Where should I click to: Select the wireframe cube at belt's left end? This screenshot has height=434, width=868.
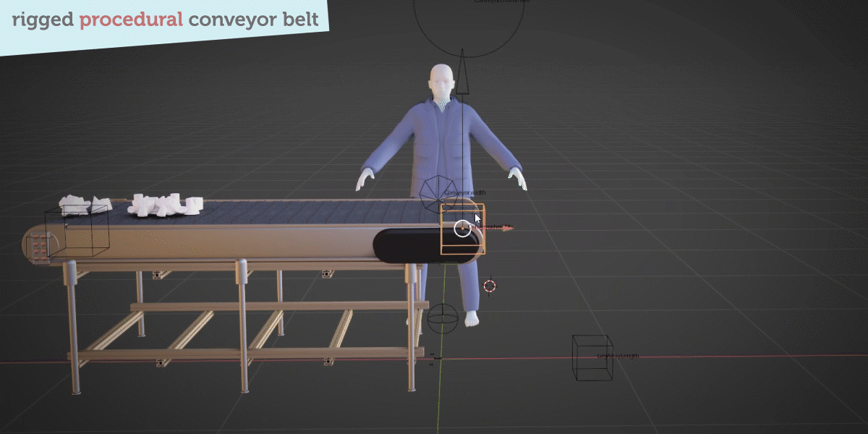pyautogui.click(x=77, y=230)
